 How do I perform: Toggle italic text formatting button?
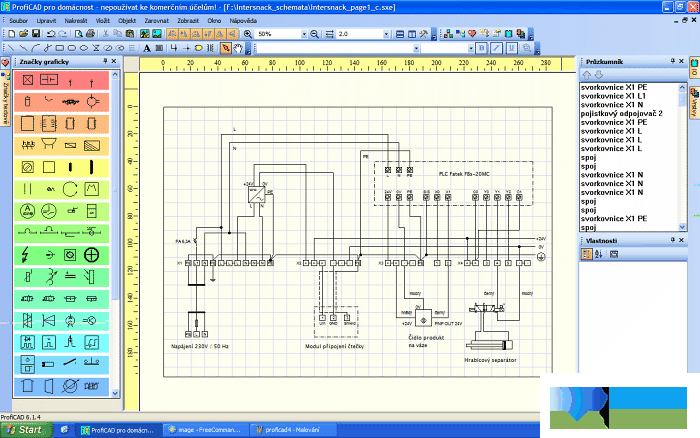click(496, 48)
